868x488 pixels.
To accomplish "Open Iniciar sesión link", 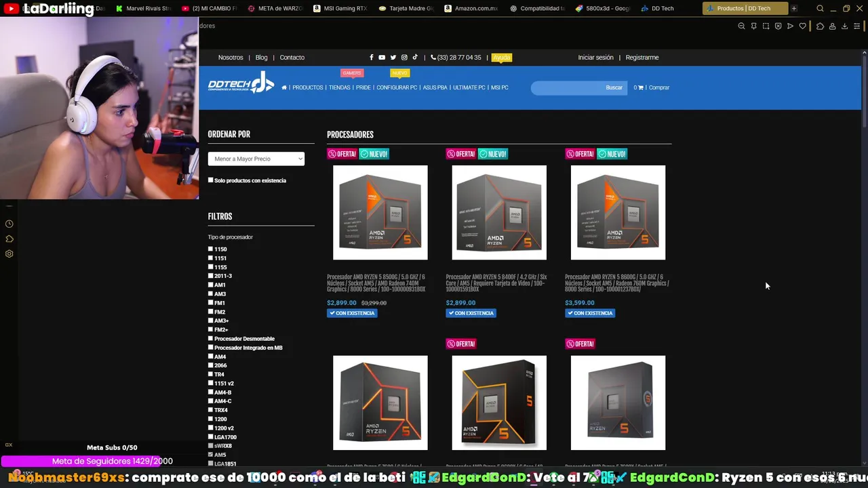I will (595, 58).
